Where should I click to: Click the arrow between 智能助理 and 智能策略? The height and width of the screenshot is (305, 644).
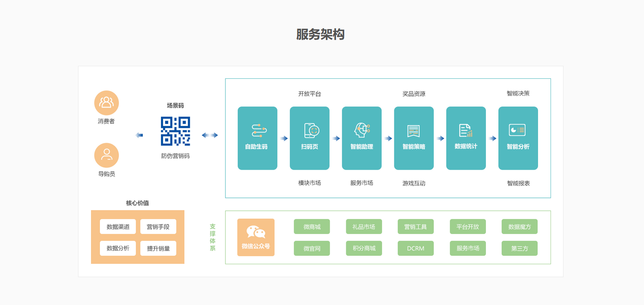388,139
